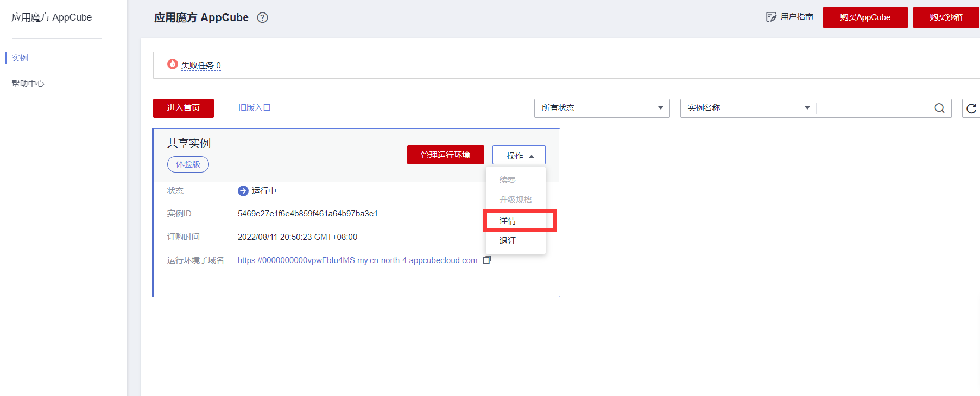Click the 运行环境子域名 label

195,260
